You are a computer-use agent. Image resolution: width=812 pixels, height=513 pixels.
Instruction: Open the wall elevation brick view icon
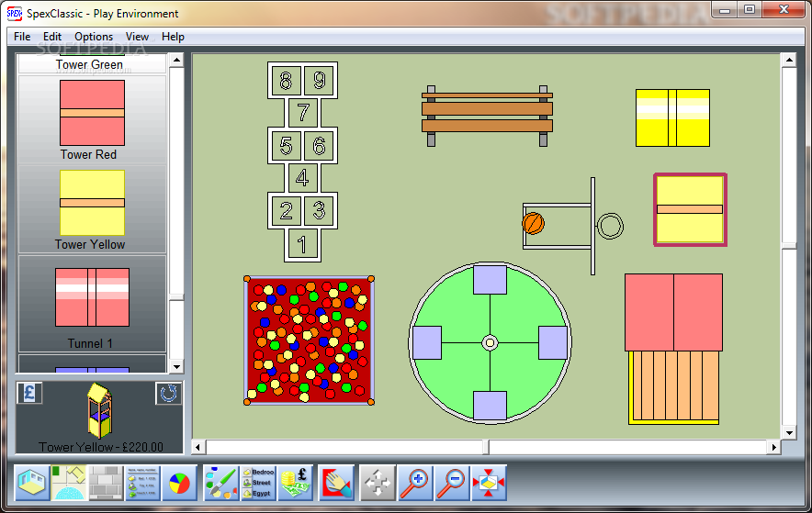tap(106, 483)
